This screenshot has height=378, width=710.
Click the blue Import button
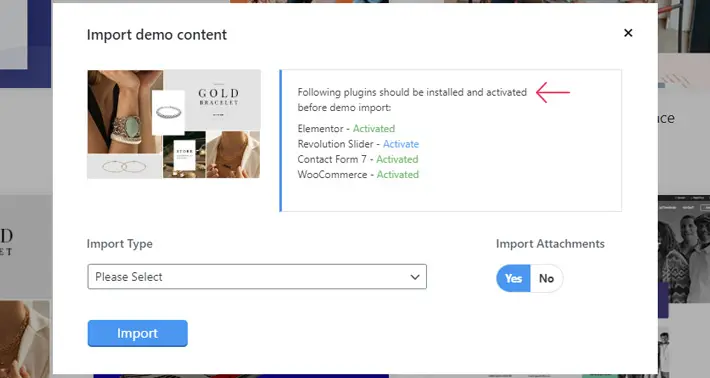click(x=137, y=333)
